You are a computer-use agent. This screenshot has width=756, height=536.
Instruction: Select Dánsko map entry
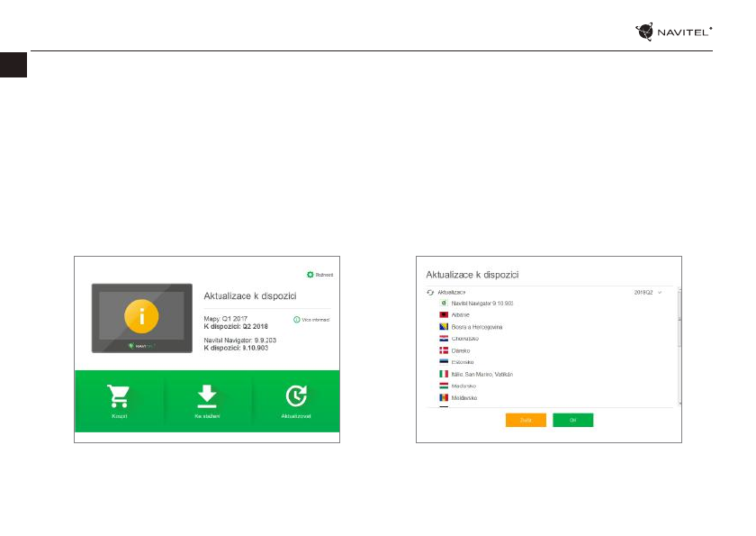coord(454,350)
